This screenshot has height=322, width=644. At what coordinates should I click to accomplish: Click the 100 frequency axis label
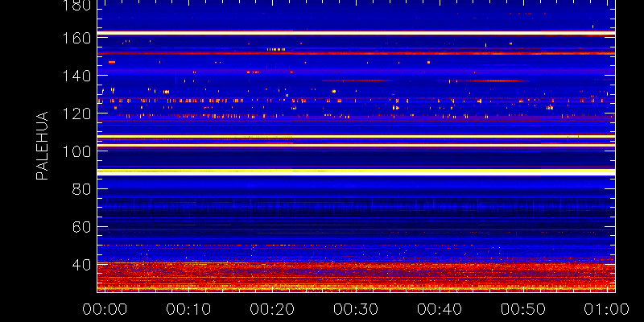click(76, 151)
